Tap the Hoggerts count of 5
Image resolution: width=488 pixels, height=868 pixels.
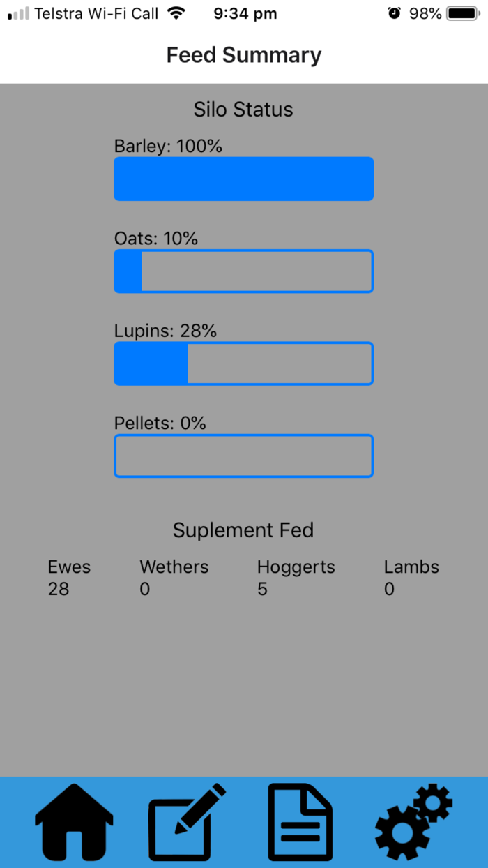pyautogui.click(x=261, y=589)
